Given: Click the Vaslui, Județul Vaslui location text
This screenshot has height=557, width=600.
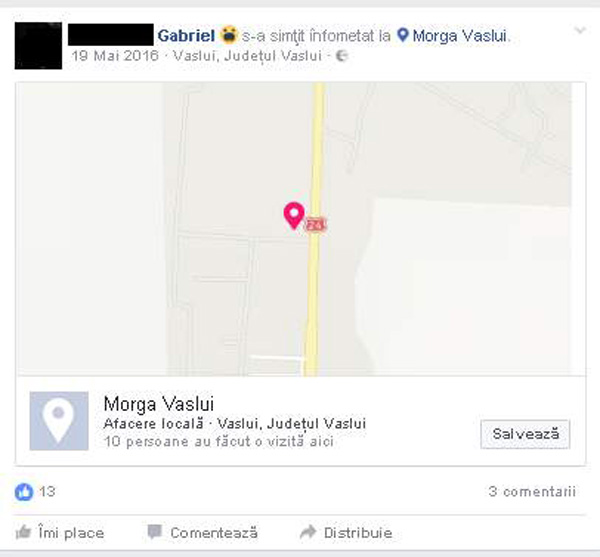Looking at the screenshot, I should coord(247,56).
